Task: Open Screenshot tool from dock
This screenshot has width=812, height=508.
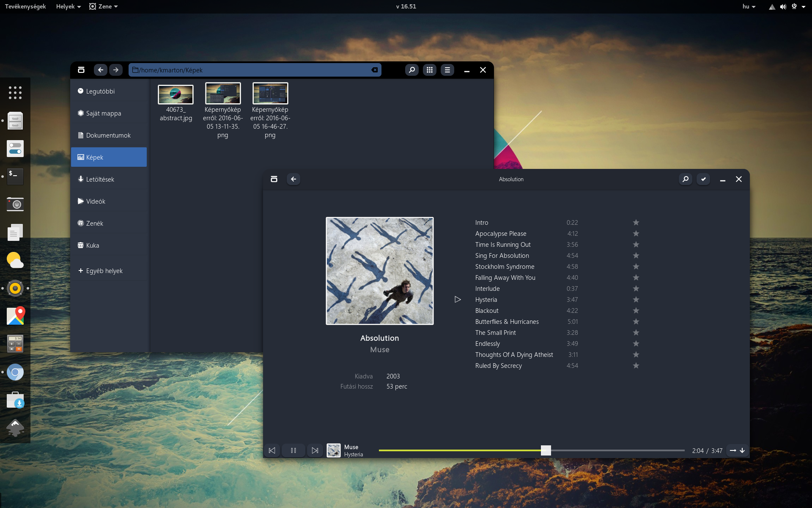Action: point(15,204)
